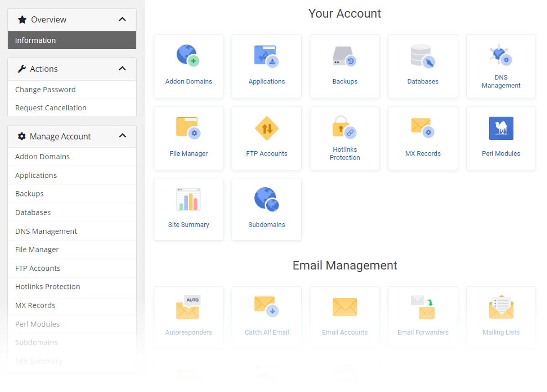Click the DNS Management icon
Image resolution: width=547 pixels, height=392 pixels.
(501, 55)
